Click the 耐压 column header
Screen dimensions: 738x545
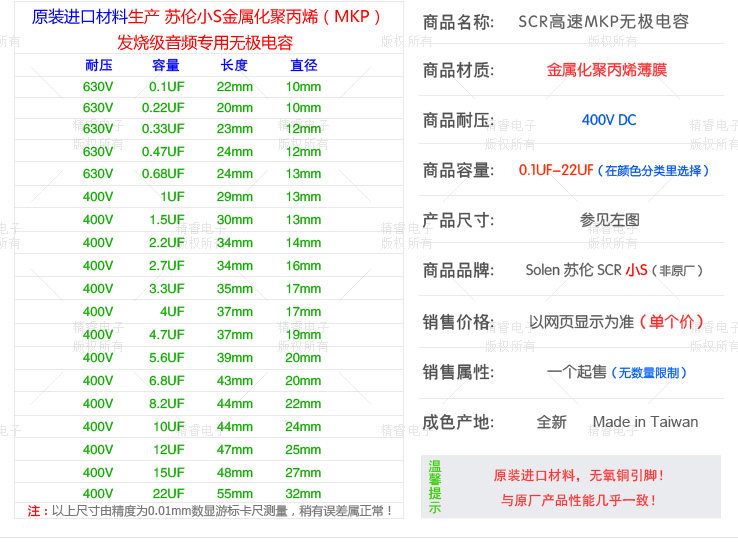(99, 65)
